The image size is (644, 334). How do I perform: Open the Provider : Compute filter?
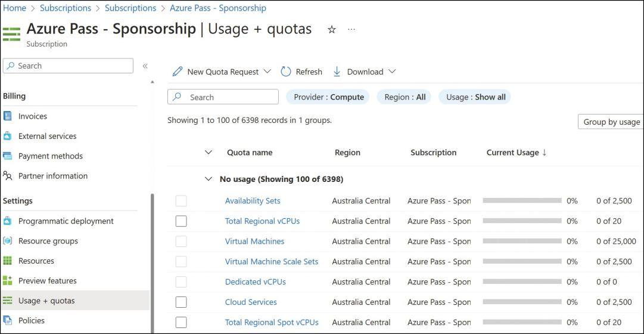tap(328, 97)
